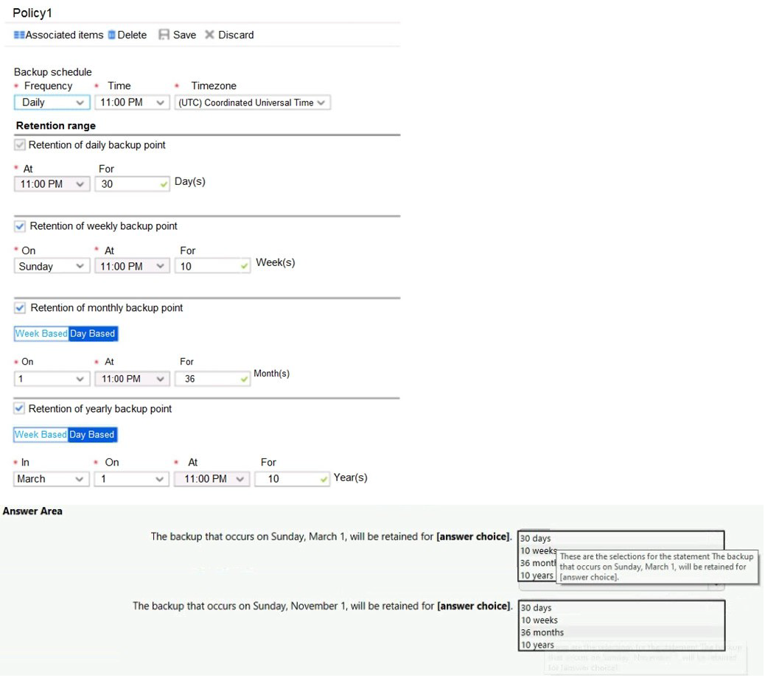This screenshot has width=765, height=700.
Task: Click the Associated items icon
Action: click(x=19, y=35)
